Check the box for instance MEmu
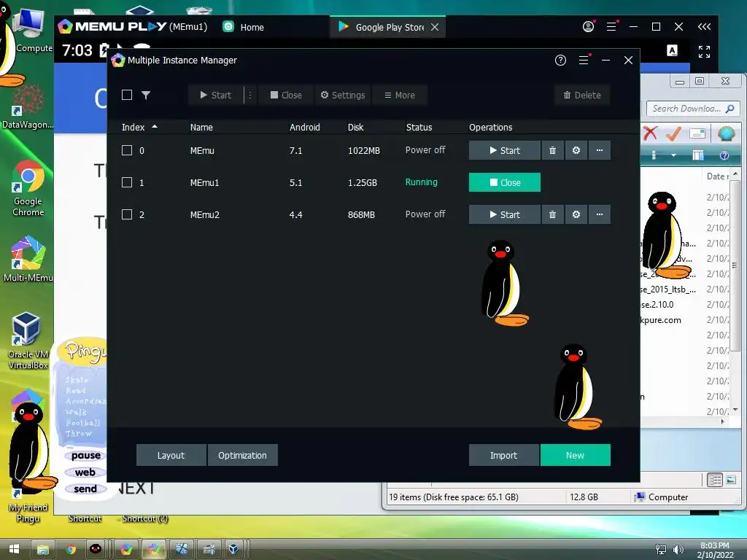Screen dimensions: 747x560 coord(127,150)
